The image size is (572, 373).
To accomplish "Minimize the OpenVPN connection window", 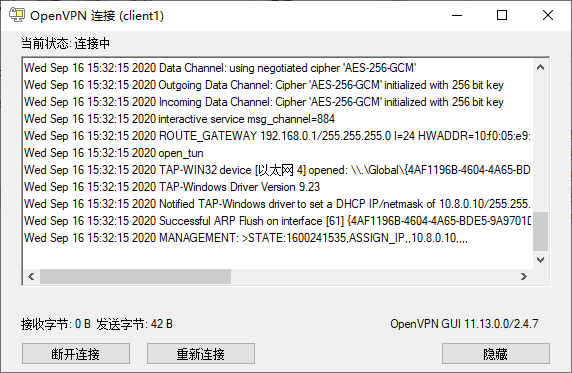I will [x=457, y=15].
